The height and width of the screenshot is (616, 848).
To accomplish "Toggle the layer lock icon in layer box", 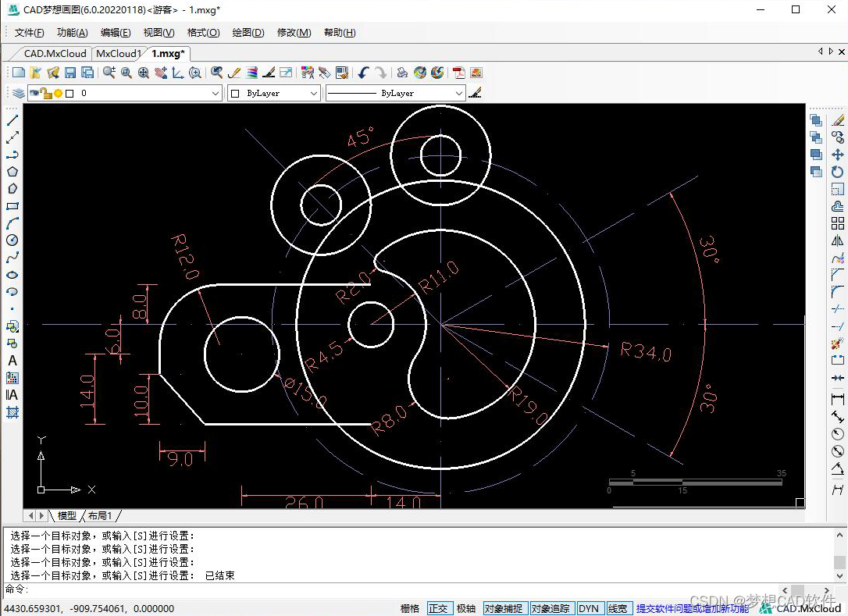I will (46, 93).
